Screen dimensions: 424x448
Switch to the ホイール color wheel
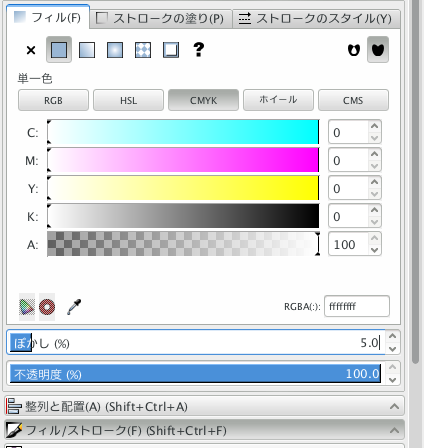pos(278,100)
